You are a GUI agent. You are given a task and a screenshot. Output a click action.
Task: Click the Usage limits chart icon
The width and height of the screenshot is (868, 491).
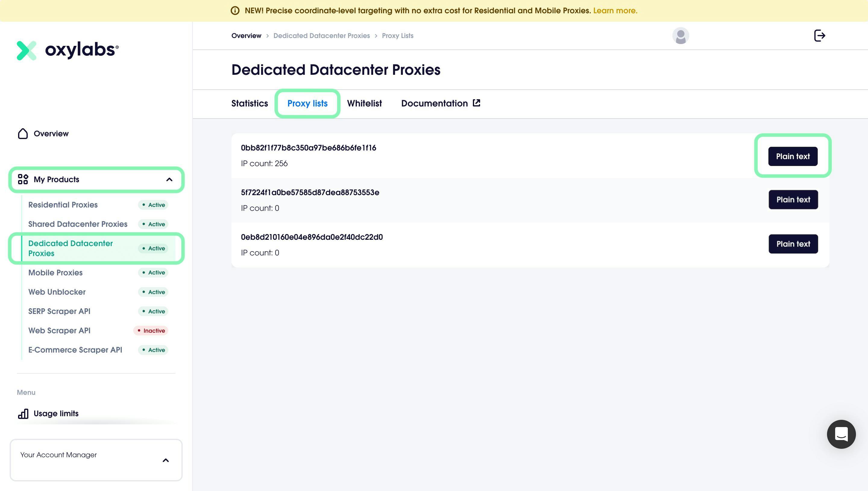pos(23,414)
